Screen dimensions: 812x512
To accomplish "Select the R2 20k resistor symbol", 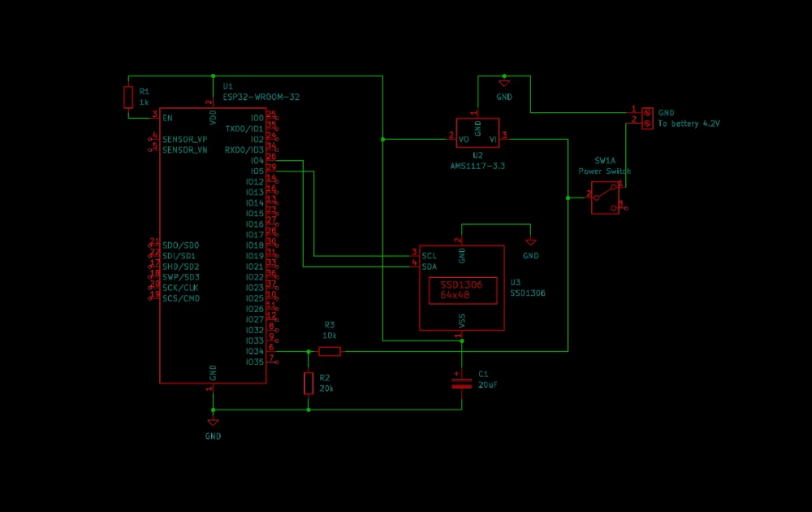I will [x=309, y=382].
